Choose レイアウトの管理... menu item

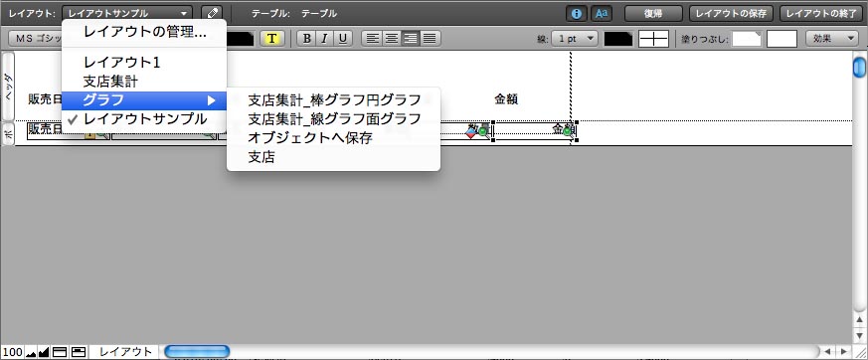tap(144, 32)
